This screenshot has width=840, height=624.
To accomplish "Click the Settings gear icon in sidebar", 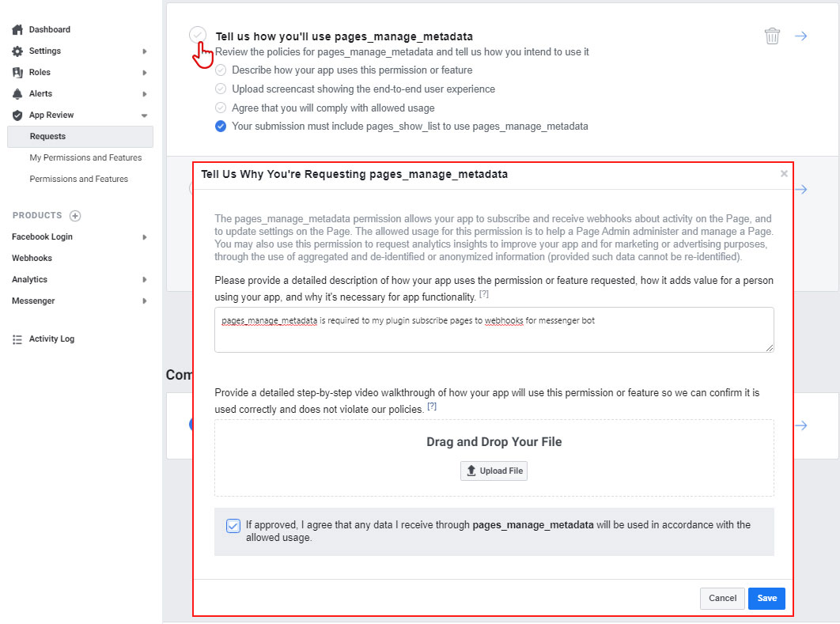I will pos(17,51).
